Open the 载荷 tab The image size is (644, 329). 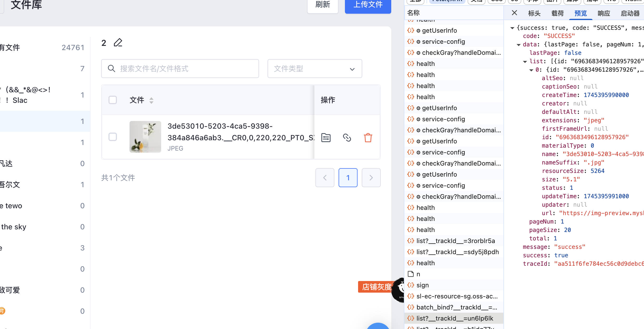[557, 13]
